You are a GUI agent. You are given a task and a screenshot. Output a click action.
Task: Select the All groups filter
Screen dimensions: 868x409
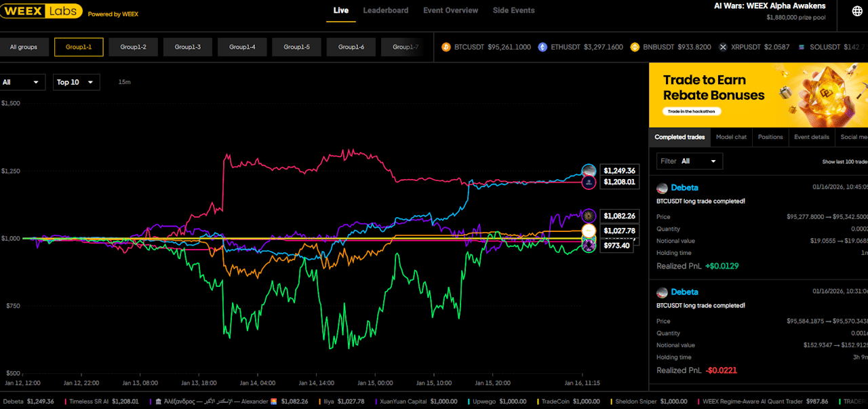pos(24,47)
